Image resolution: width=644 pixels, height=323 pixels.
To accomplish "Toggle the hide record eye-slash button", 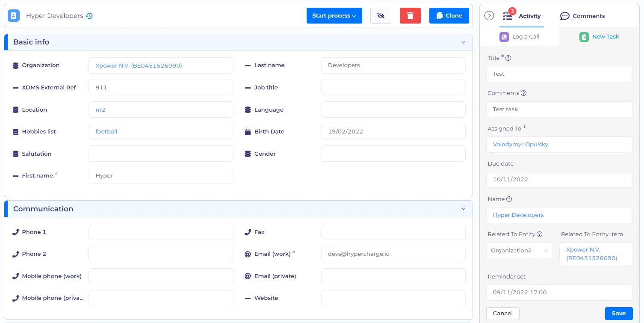I will [x=381, y=16].
